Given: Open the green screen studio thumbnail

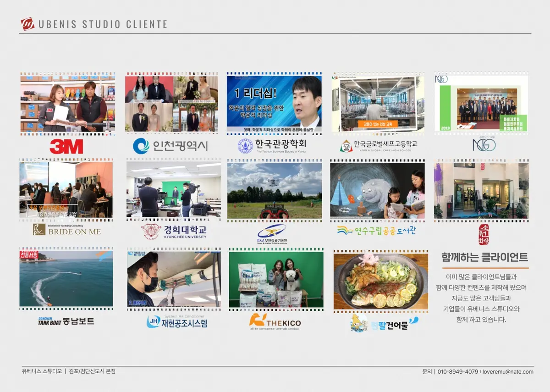Looking at the screenshot, I should click(173, 190).
